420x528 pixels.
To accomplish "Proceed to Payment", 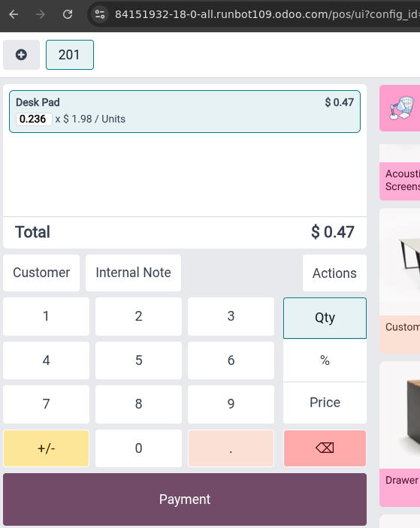I will pyautogui.click(x=185, y=499).
